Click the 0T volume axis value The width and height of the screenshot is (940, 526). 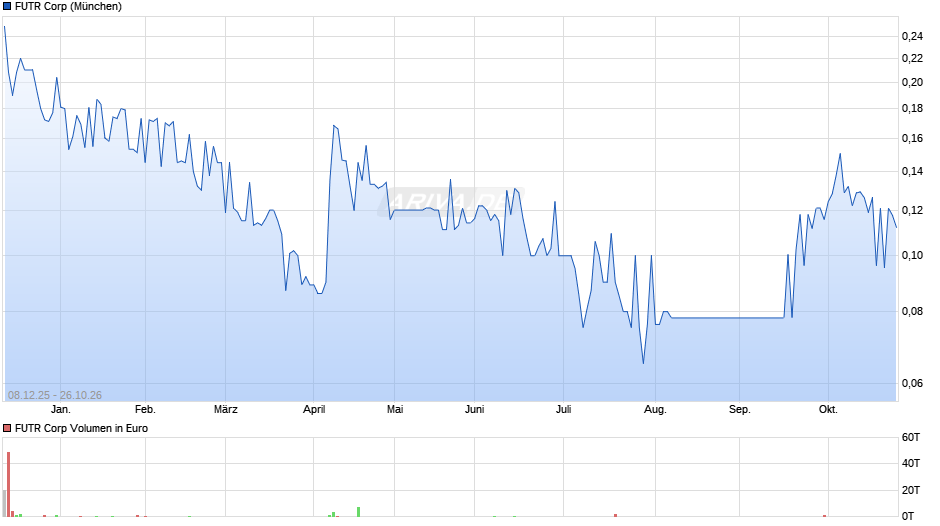[908, 516]
